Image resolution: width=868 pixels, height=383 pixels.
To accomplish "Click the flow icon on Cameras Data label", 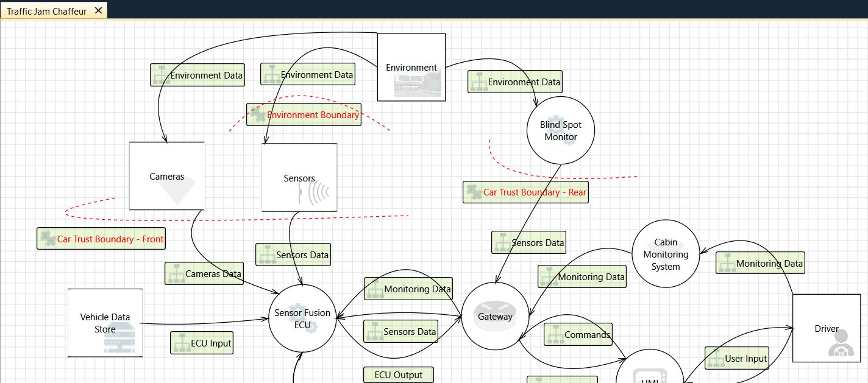I will pyautogui.click(x=176, y=273).
